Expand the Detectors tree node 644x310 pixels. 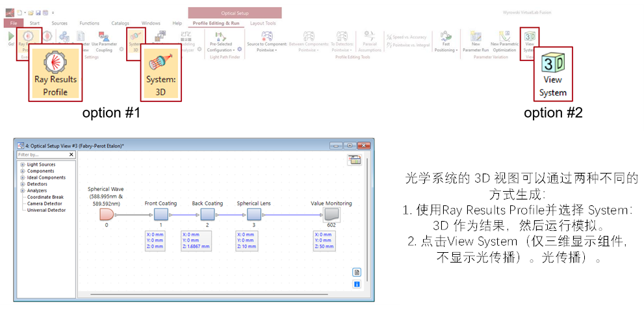point(23,185)
